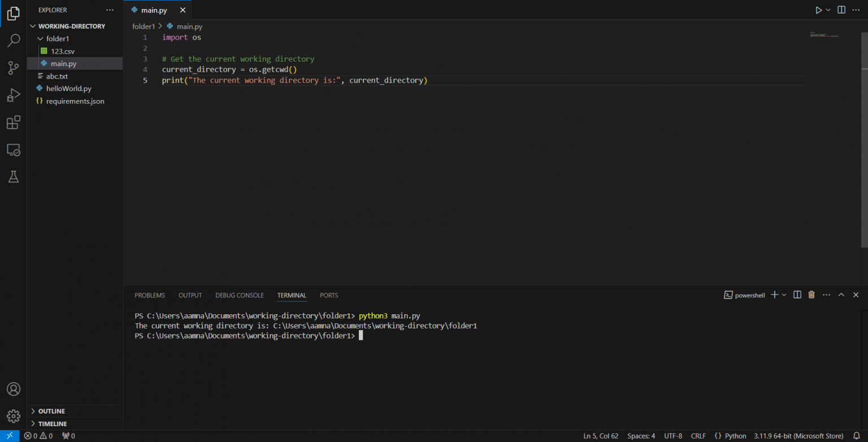Open the Notifications bell
The height and width of the screenshot is (442, 868).
pos(858,436)
